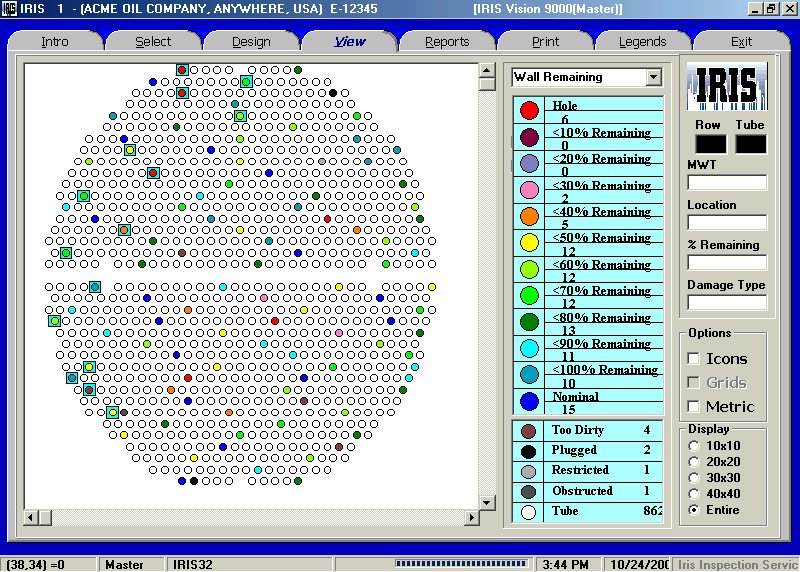The height and width of the screenshot is (572, 800).
Task: Click the <10% Remaining maroon swatch
Action: 529,137
